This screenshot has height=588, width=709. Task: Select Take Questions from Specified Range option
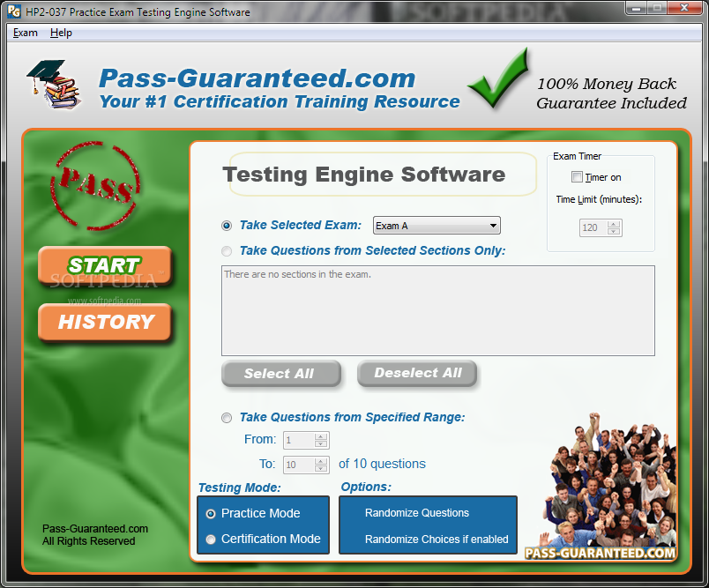pos(227,418)
